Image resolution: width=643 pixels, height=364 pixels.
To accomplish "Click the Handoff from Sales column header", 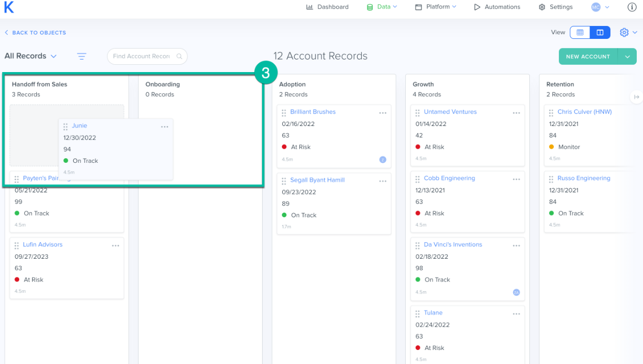I will point(39,84).
